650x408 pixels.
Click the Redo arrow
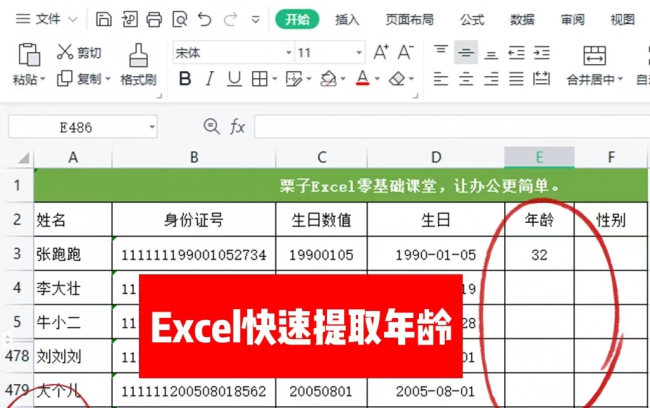pos(230,19)
